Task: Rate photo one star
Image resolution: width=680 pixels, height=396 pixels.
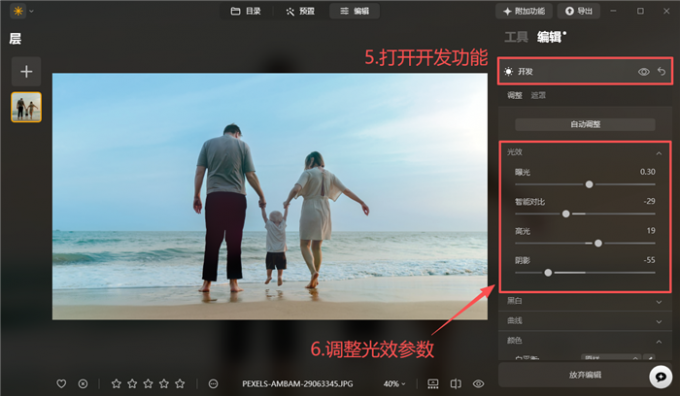Action: click(x=116, y=384)
